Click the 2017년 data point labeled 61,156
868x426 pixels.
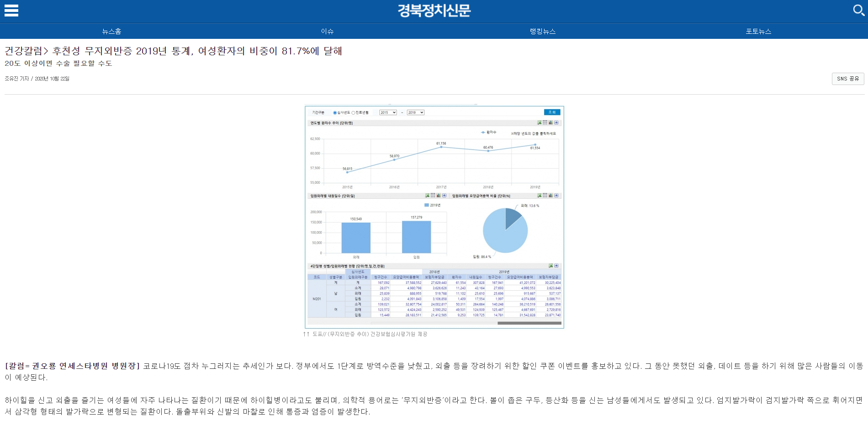pos(441,147)
